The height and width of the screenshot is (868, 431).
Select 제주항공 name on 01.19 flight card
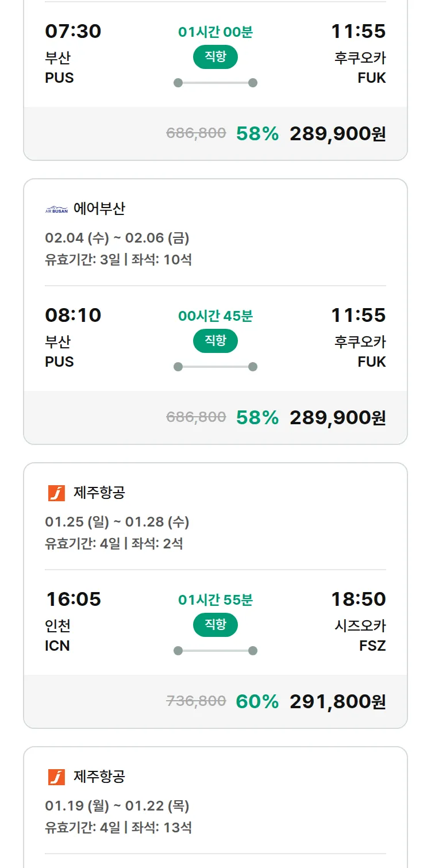(x=99, y=777)
